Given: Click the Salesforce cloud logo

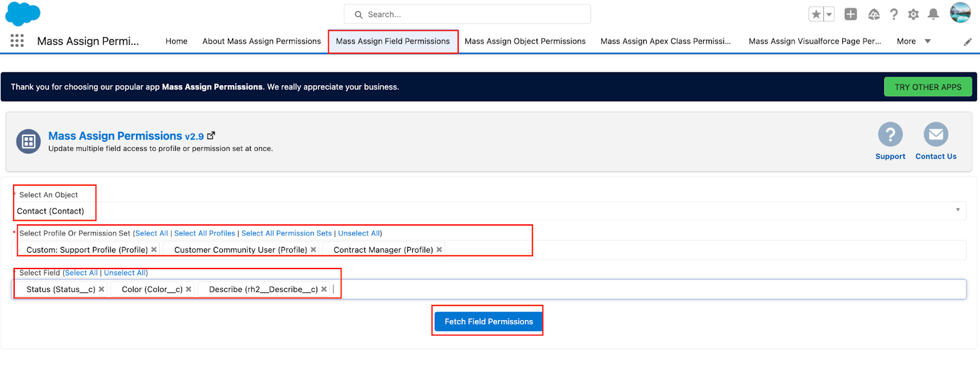Looking at the screenshot, I should tap(23, 13).
